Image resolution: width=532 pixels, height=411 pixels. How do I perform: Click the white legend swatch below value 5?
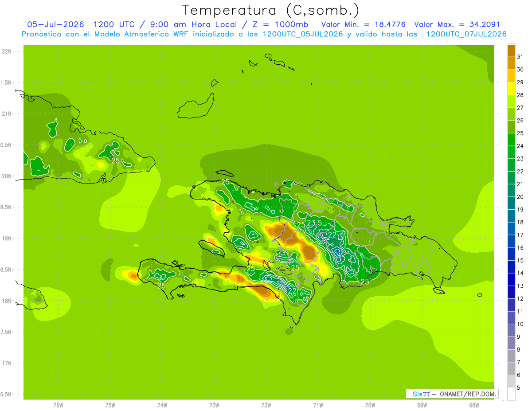coord(511,394)
